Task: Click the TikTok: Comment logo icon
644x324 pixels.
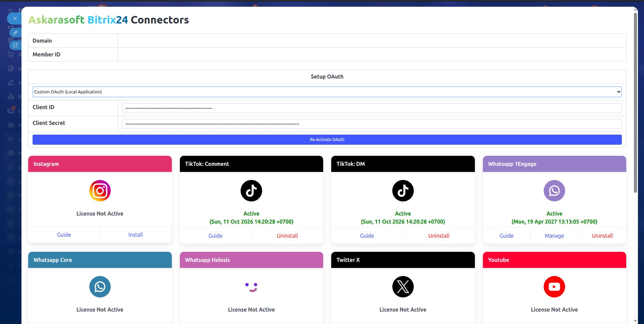Action: (x=251, y=191)
